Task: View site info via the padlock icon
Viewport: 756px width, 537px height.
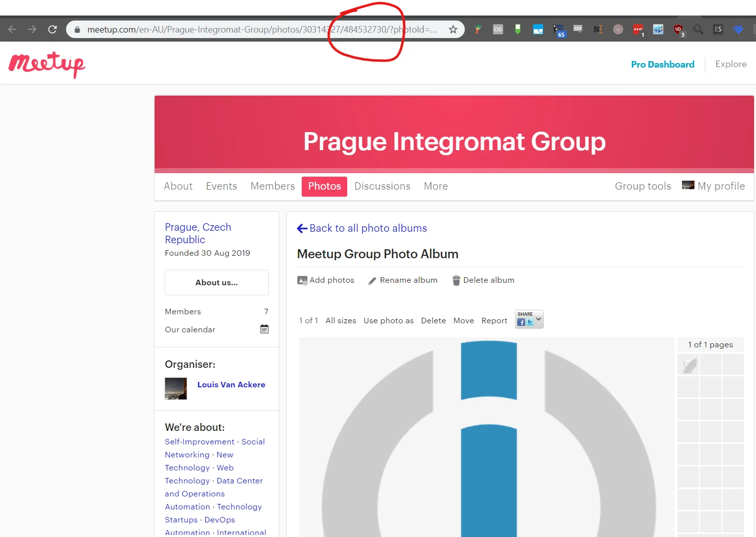Action: pyautogui.click(x=77, y=30)
